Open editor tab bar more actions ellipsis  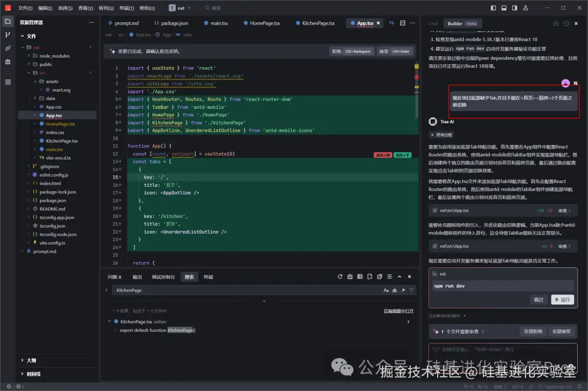tap(413, 23)
